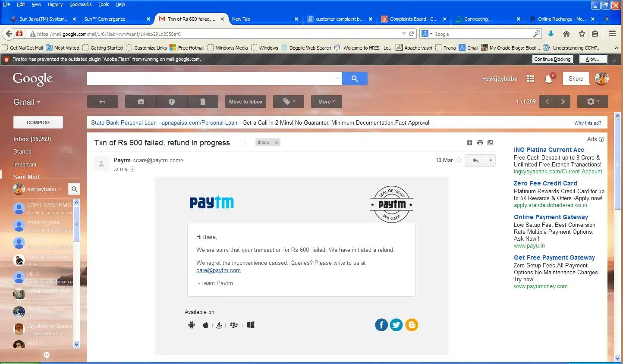Open the Firefox hamburger menu

[612, 34]
